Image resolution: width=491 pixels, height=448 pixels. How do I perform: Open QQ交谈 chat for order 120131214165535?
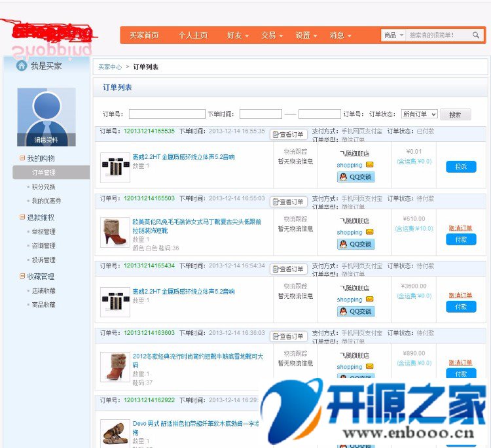tap(356, 177)
